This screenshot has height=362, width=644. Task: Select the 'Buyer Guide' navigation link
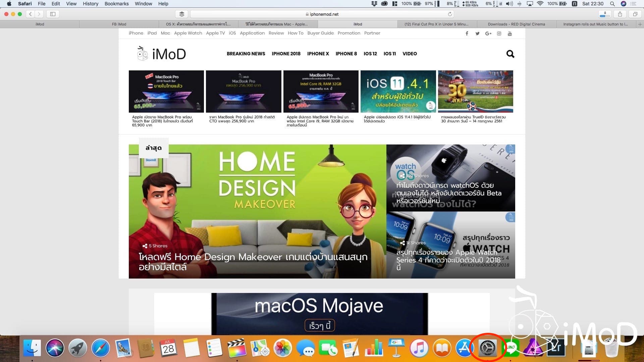coord(320,33)
